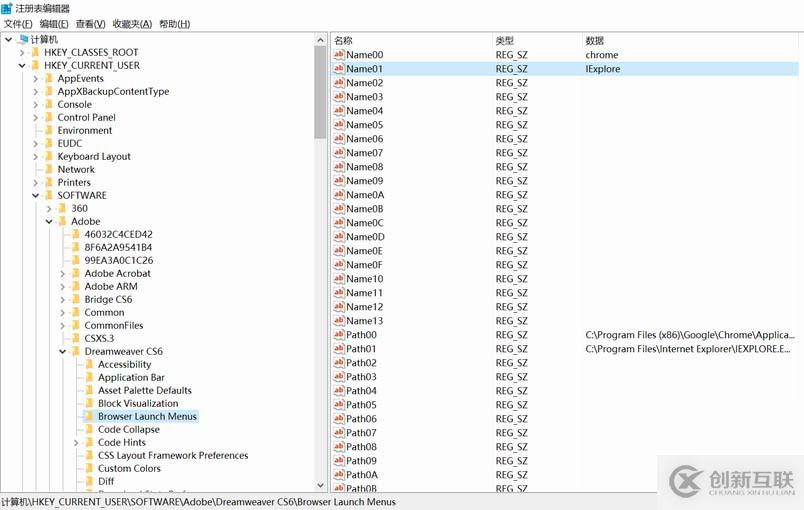Image resolution: width=804 pixels, height=510 pixels.
Task: Click the Application Bar folder icon
Action: tap(89, 377)
